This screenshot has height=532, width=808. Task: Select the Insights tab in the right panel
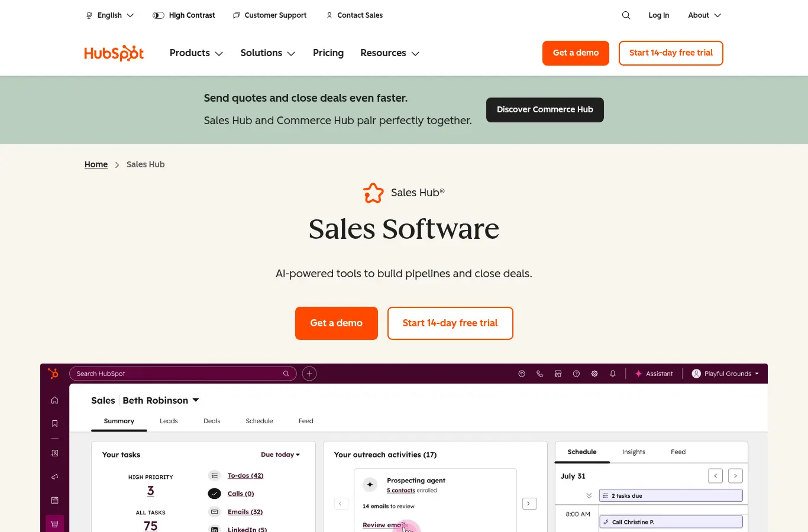tap(634, 452)
